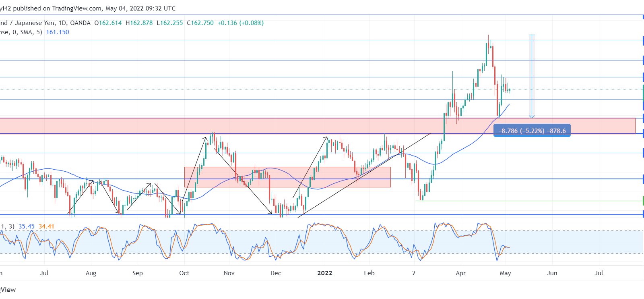Click the TradingView.com text in header
Viewport: 644px width, 299px height.
click(77, 8)
